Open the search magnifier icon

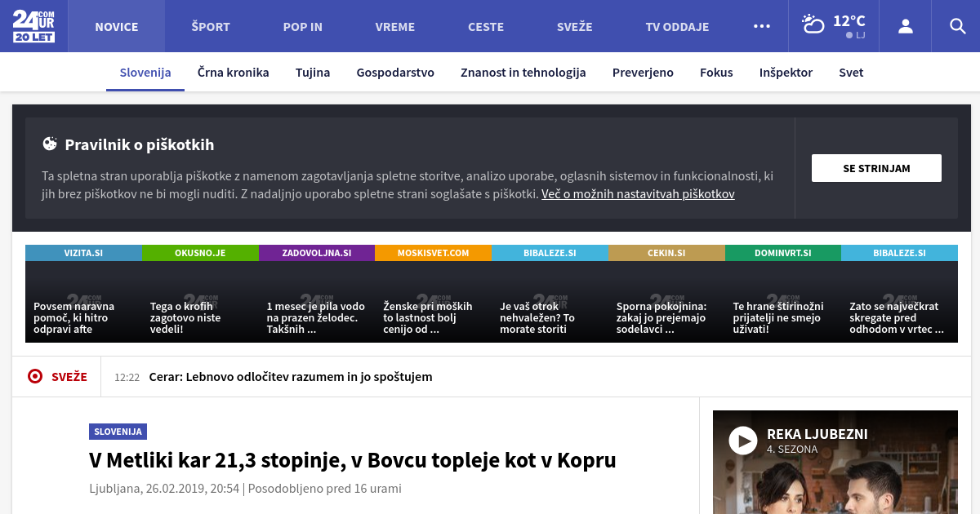(958, 26)
